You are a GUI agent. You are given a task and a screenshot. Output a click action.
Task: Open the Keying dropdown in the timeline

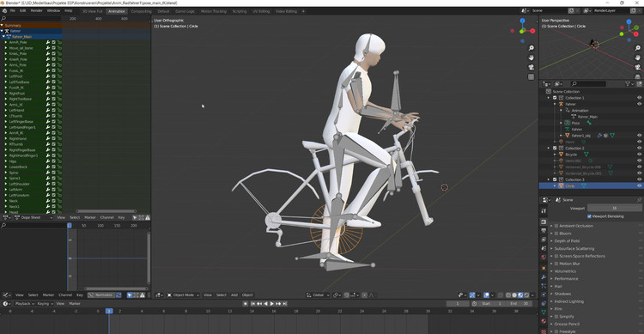(45, 304)
